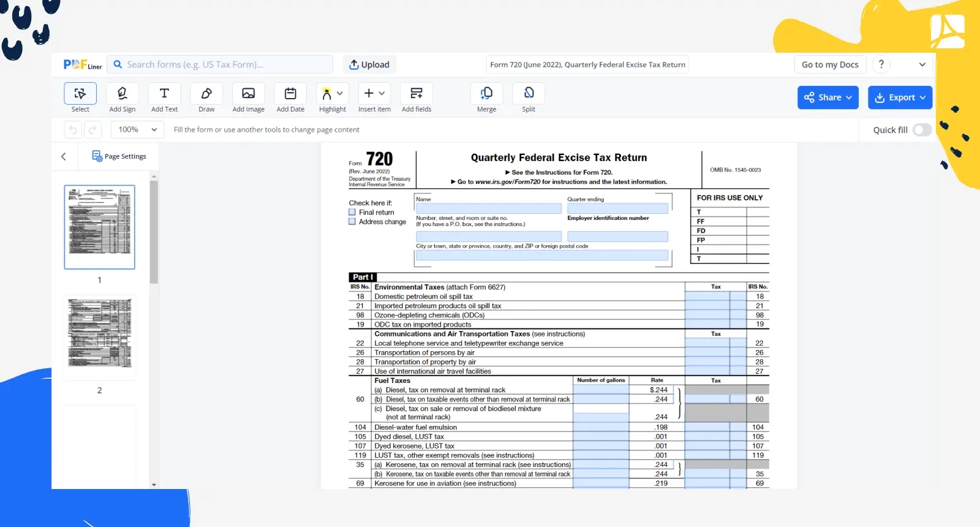Click the sidebar scrollbar up arrow

154,176
